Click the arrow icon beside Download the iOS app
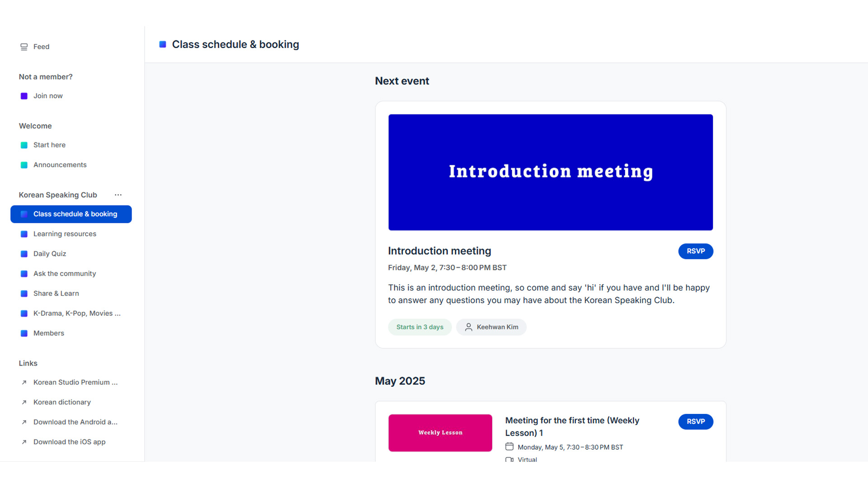Viewport: 868px width, 488px height. tap(24, 442)
